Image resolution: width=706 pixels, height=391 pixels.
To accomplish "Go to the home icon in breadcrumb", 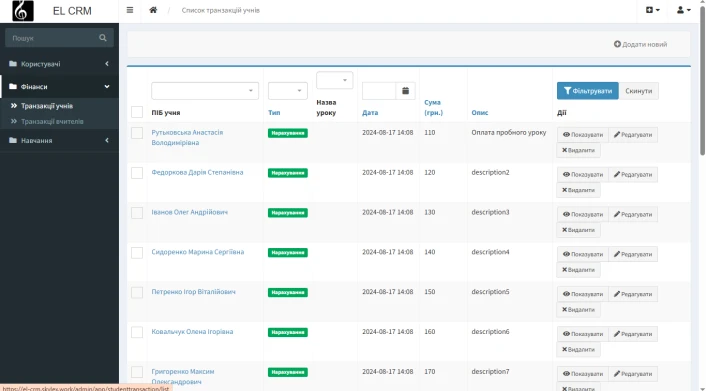I will [153, 10].
